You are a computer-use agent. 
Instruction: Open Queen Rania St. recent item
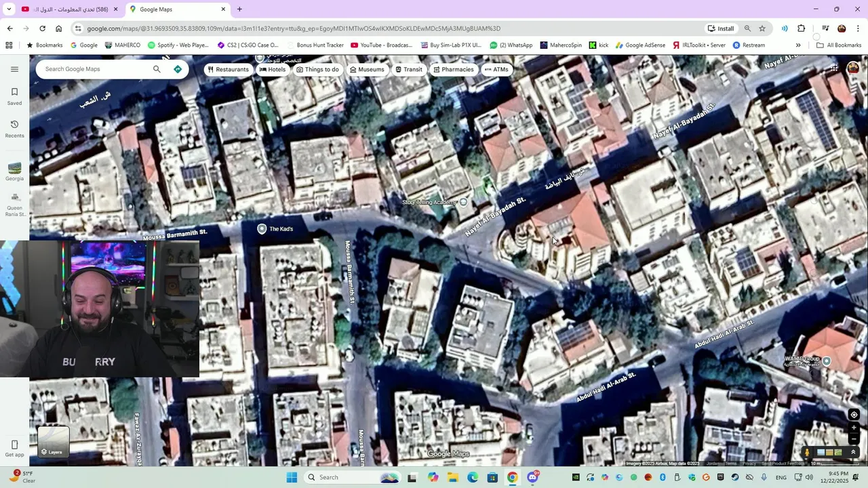click(x=14, y=205)
